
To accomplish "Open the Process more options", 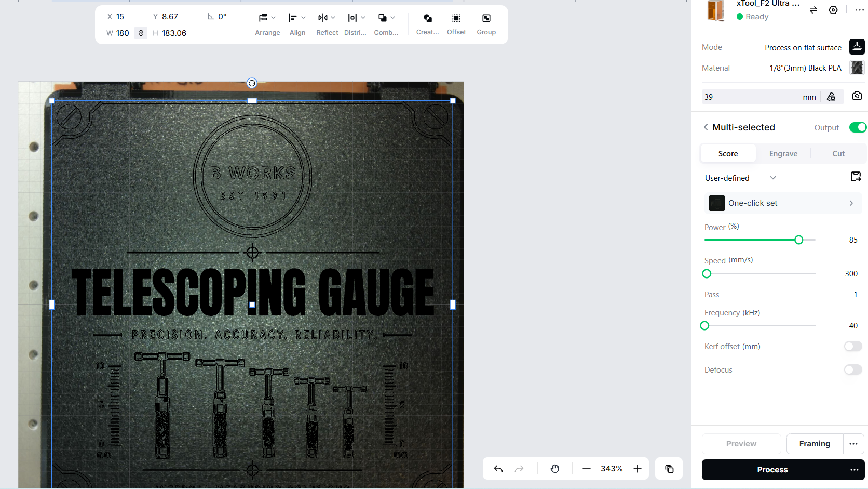I will pos(855,470).
